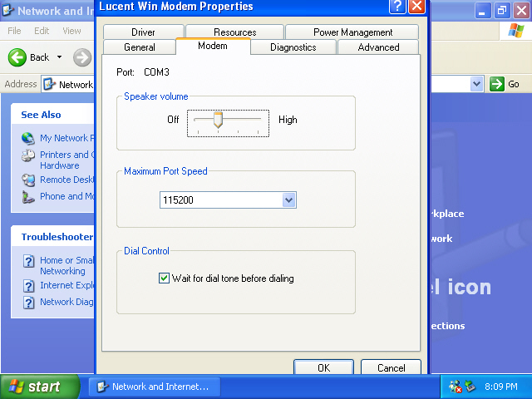Open the Edit menu in Network window
The height and width of the screenshot is (399, 532).
(x=42, y=31)
